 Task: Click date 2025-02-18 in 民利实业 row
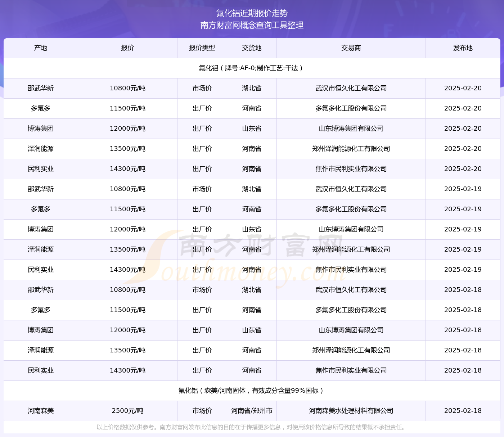point(463,370)
